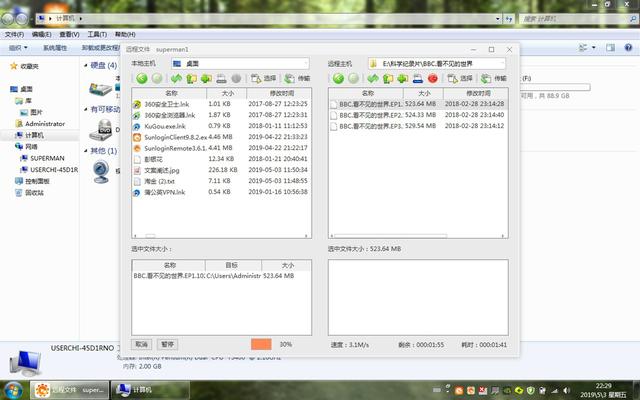This screenshot has width=640, height=400.
Task: Click 传输 in the remote host toolbar
Action: (x=494, y=78)
